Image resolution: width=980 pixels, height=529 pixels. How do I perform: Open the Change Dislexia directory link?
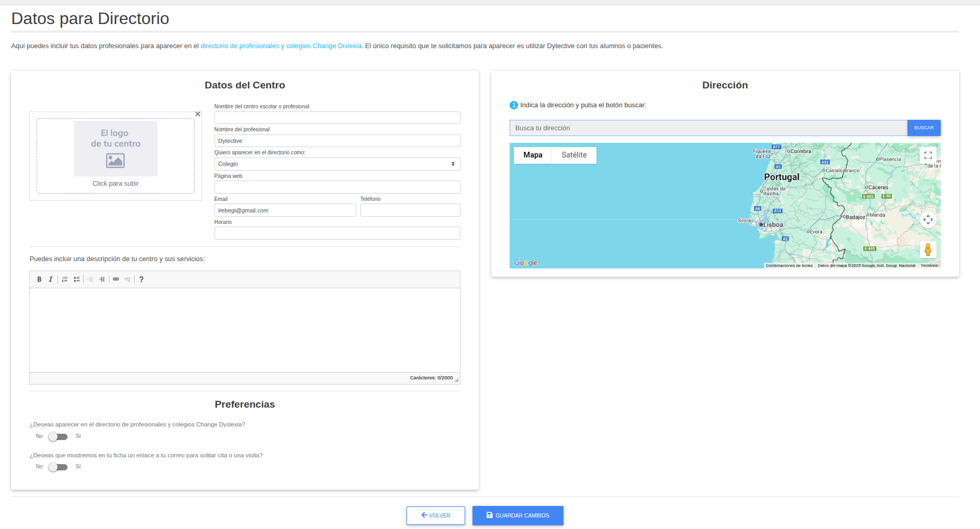pos(281,46)
